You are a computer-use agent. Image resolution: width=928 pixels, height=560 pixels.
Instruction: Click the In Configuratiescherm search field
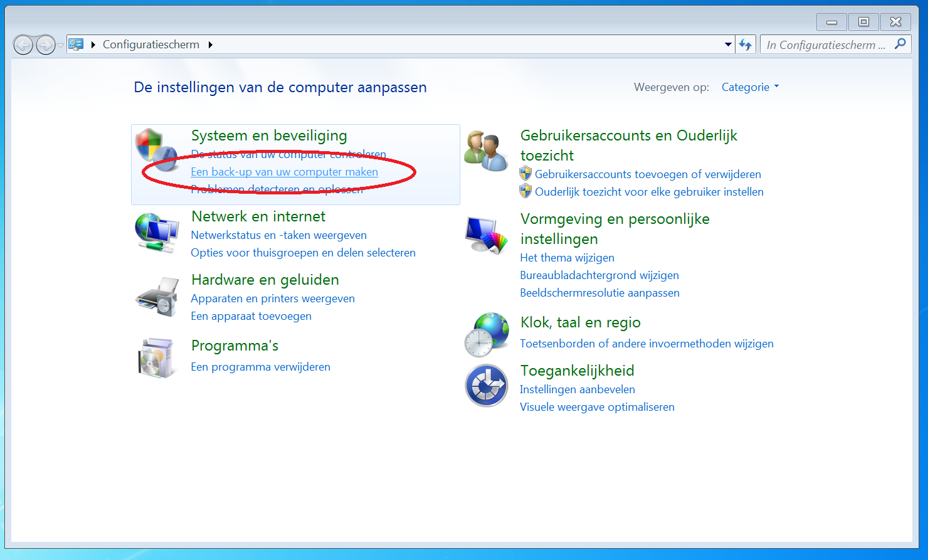pyautogui.click(x=825, y=45)
